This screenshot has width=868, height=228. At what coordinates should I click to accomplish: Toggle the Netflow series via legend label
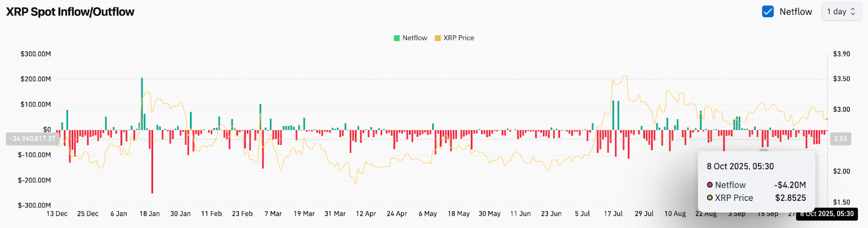coord(414,38)
